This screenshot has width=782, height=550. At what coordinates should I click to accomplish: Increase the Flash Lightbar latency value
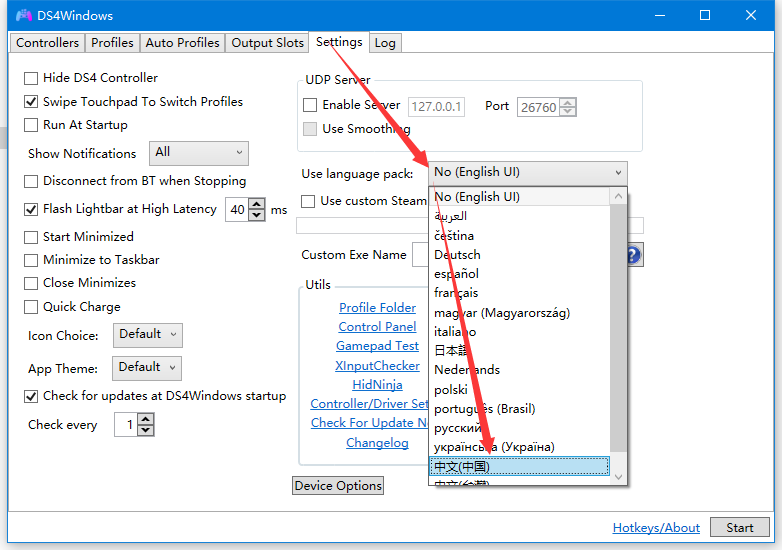[x=257, y=204]
